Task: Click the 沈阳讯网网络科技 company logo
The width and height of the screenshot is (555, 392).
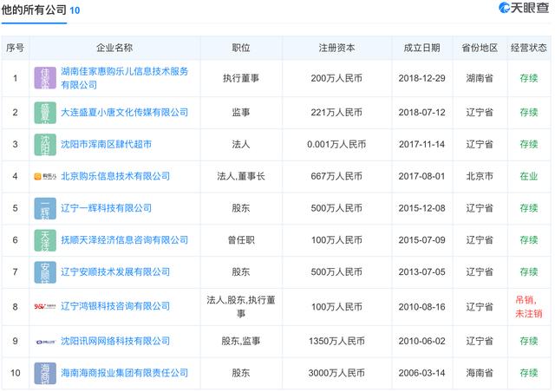Action: click(x=44, y=341)
